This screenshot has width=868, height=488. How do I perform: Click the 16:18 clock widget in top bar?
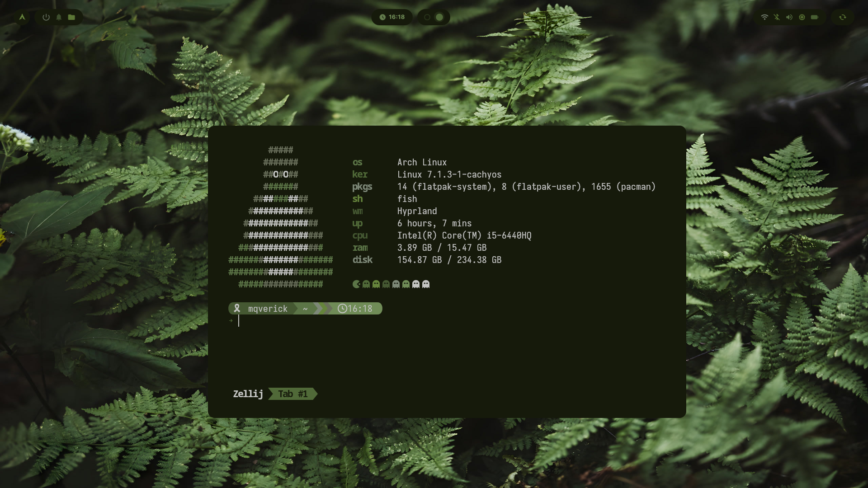pyautogui.click(x=392, y=17)
